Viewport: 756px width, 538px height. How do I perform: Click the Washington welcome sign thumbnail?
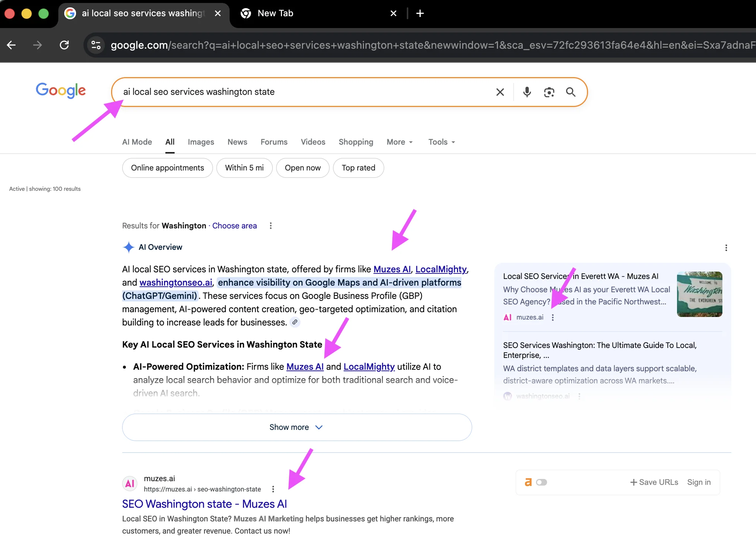pos(699,294)
